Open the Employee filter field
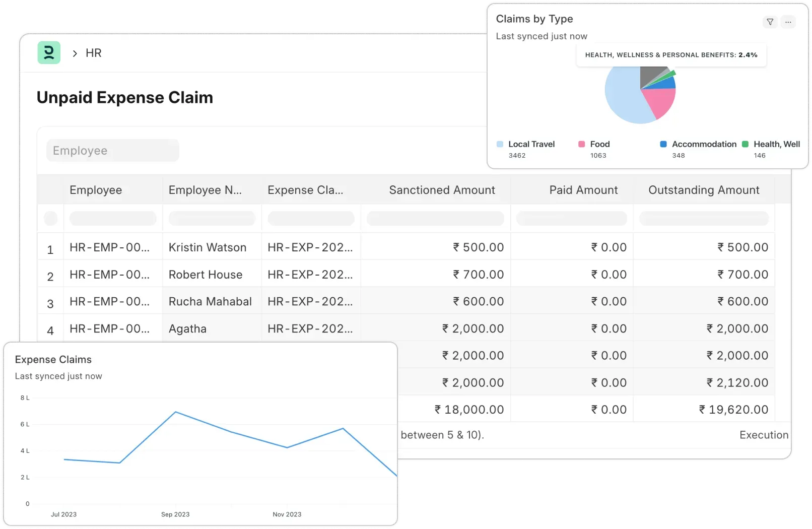812x529 pixels. pos(112,150)
